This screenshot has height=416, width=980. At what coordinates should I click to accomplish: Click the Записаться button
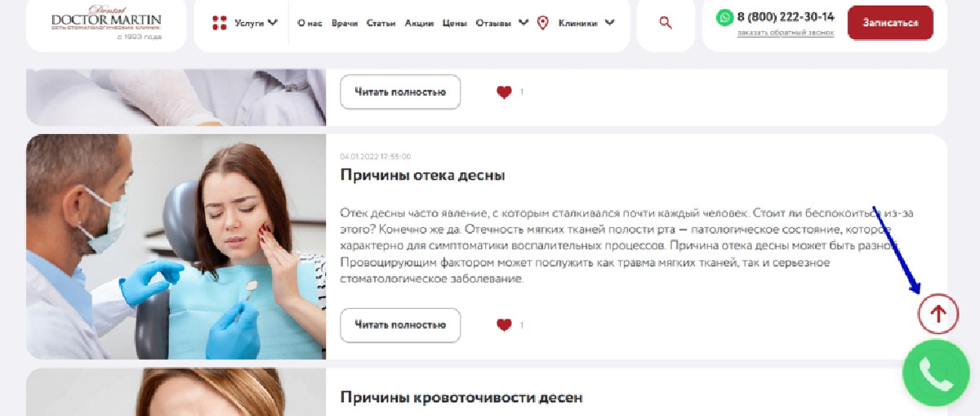point(890,23)
